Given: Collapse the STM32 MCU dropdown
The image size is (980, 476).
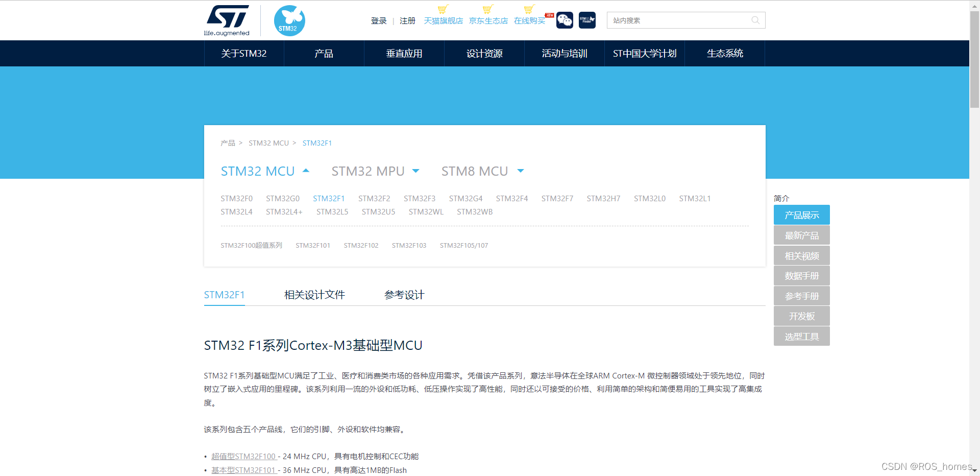Looking at the screenshot, I should click(265, 171).
